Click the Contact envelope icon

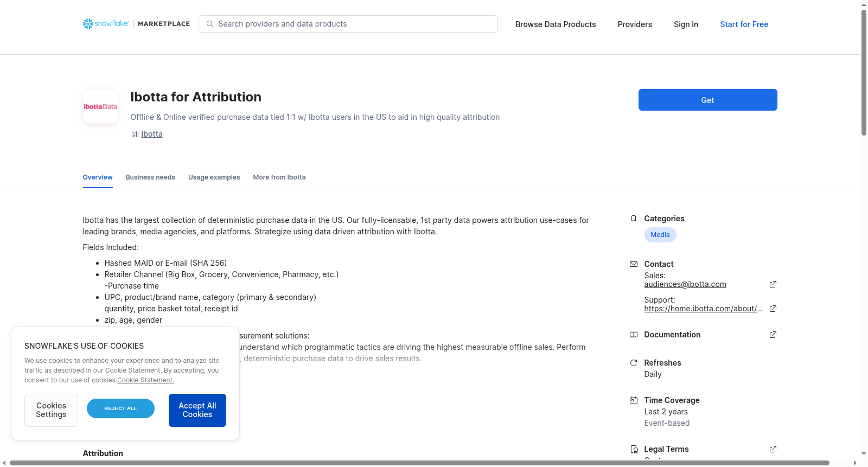point(634,264)
